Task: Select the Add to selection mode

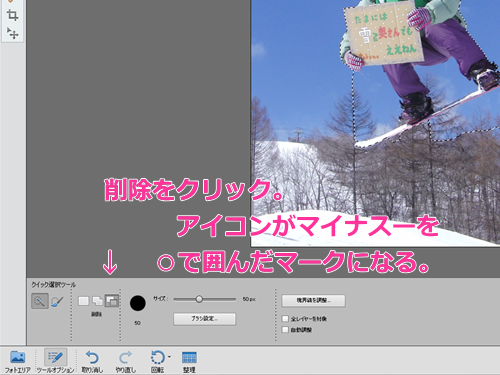Action: tap(97, 301)
